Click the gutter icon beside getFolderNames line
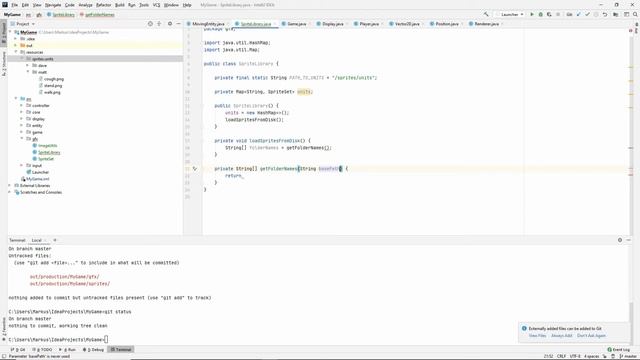Viewport: 640px width, 360px height. [195, 168]
